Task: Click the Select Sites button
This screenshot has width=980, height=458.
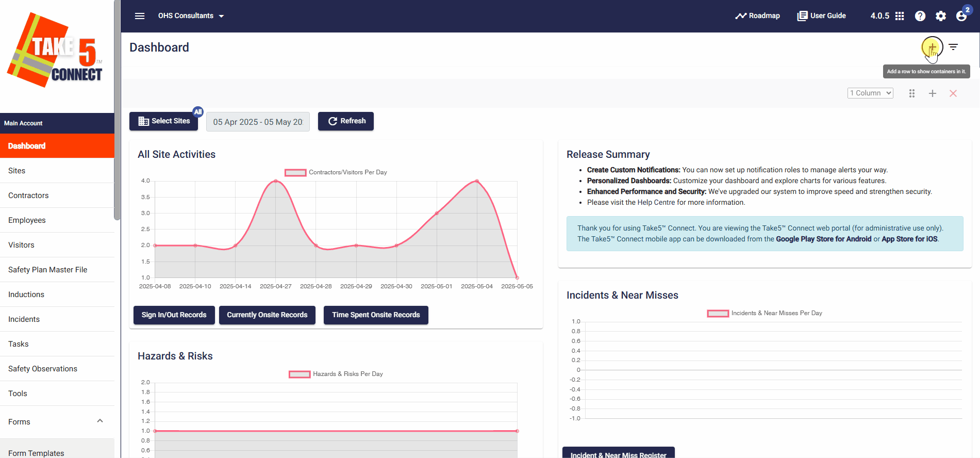Action: 164,121
